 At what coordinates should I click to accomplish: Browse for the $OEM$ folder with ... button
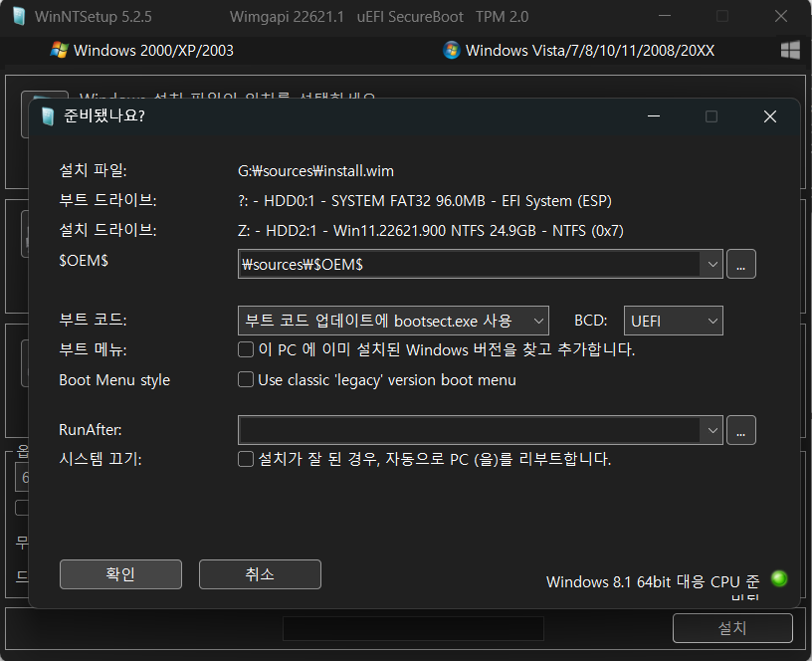[741, 264]
